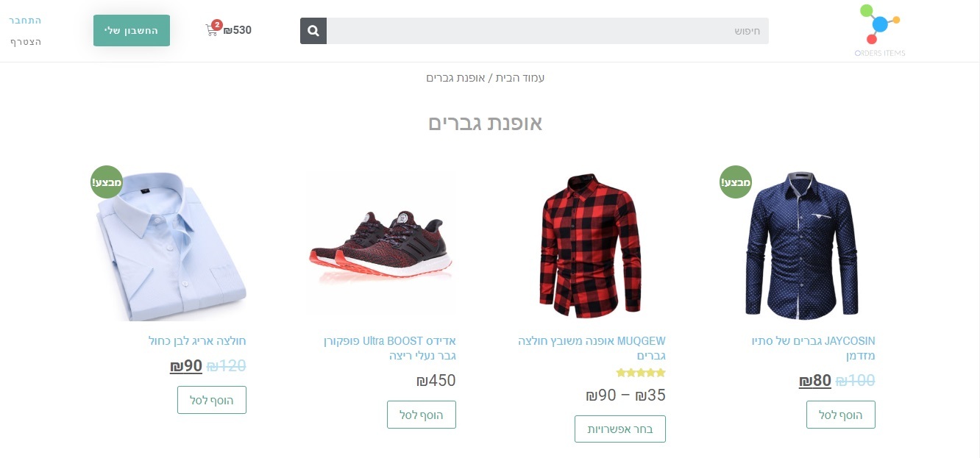980x458 pixels.
Task: Add JAYCOSIN navy shirt to cart
Action: tap(841, 415)
